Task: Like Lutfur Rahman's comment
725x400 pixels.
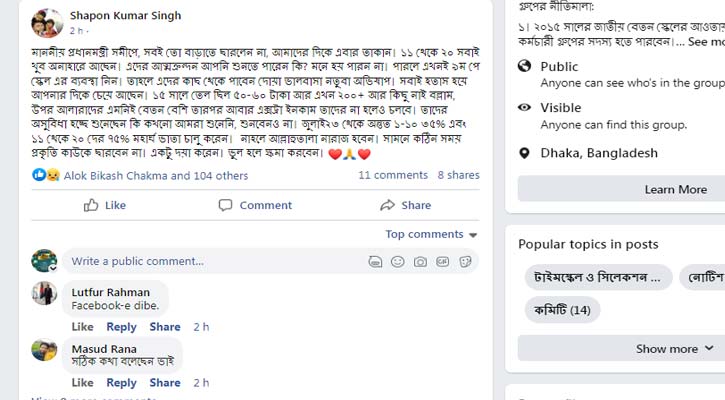Action: tap(82, 327)
